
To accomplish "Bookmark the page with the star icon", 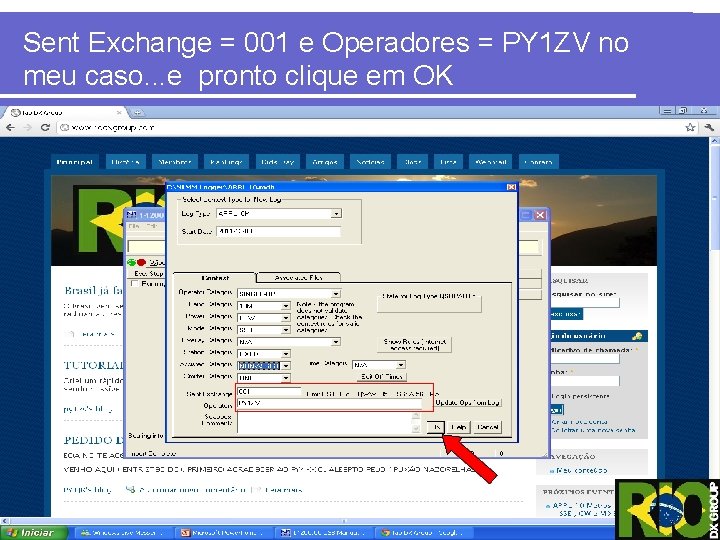I will coord(690,127).
